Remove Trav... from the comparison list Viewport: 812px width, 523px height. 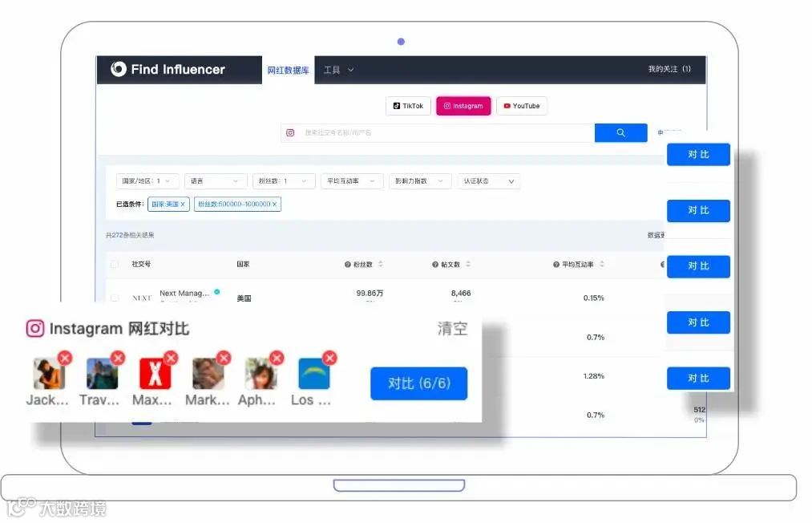[x=118, y=358]
